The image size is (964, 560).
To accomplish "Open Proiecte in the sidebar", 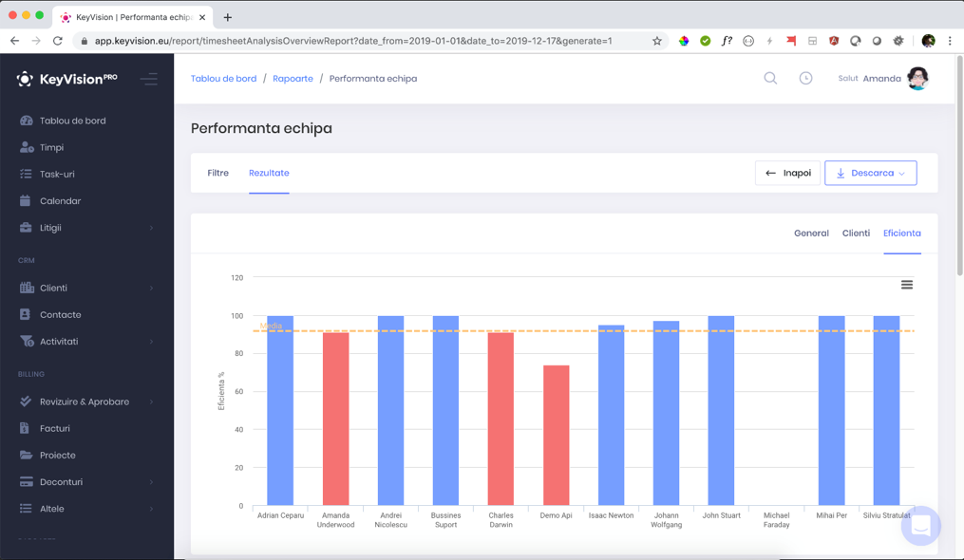I will (58, 455).
